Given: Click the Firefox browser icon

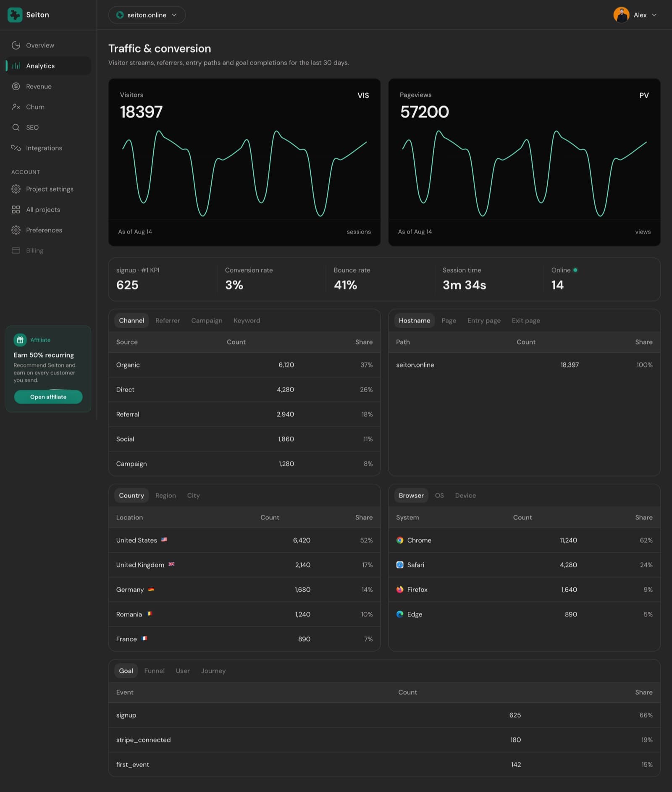Looking at the screenshot, I should [399, 590].
